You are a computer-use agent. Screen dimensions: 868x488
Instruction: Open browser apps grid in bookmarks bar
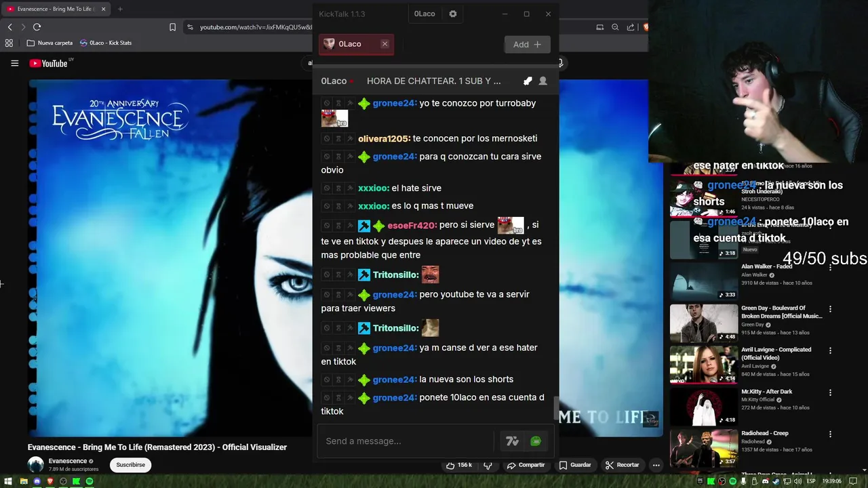(x=9, y=43)
